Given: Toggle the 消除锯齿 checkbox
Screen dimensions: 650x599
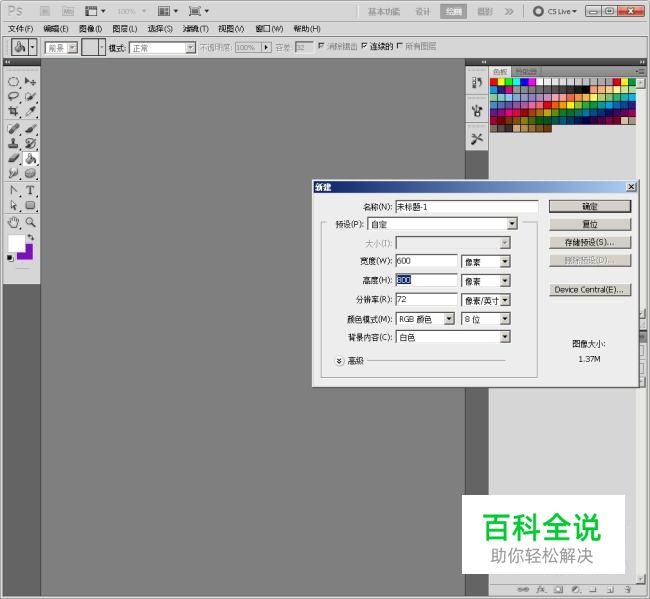Looking at the screenshot, I should coord(321,47).
